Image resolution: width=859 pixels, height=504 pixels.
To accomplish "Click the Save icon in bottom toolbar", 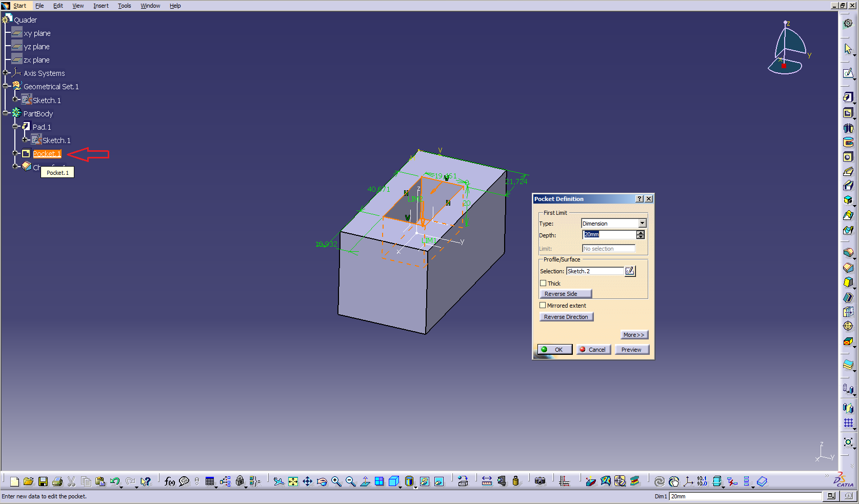I will tap(43, 481).
